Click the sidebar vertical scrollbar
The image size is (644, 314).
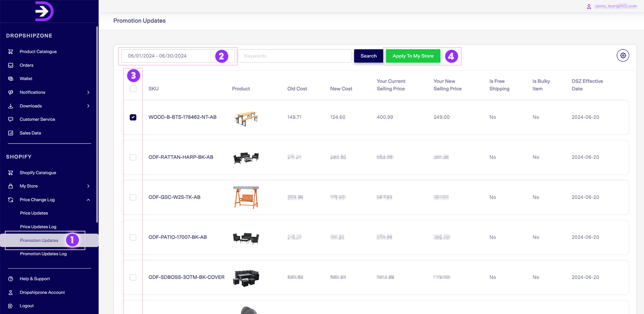point(97,125)
